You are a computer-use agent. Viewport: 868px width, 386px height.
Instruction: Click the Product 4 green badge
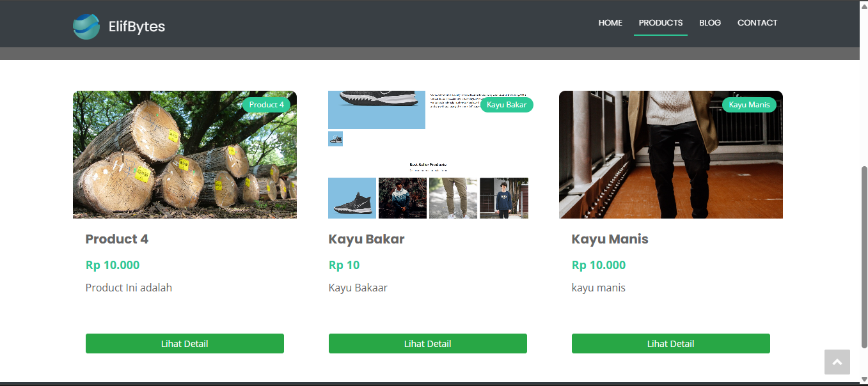(266, 105)
